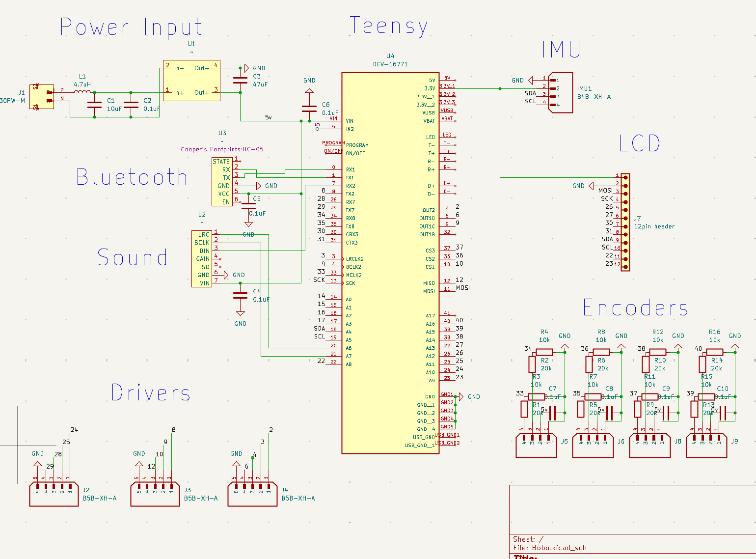Select the U2 sound module symbol
The height and width of the screenshot is (559, 756).
201,259
